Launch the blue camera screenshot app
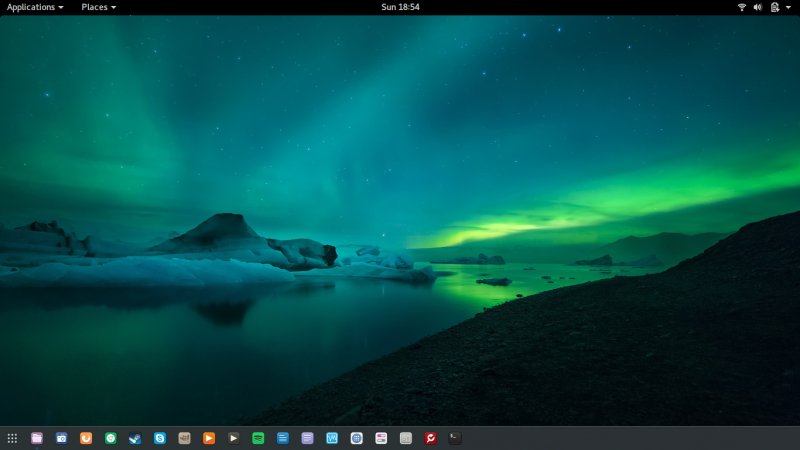Viewport: 800px width, 450px height. (x=61, y=438)
